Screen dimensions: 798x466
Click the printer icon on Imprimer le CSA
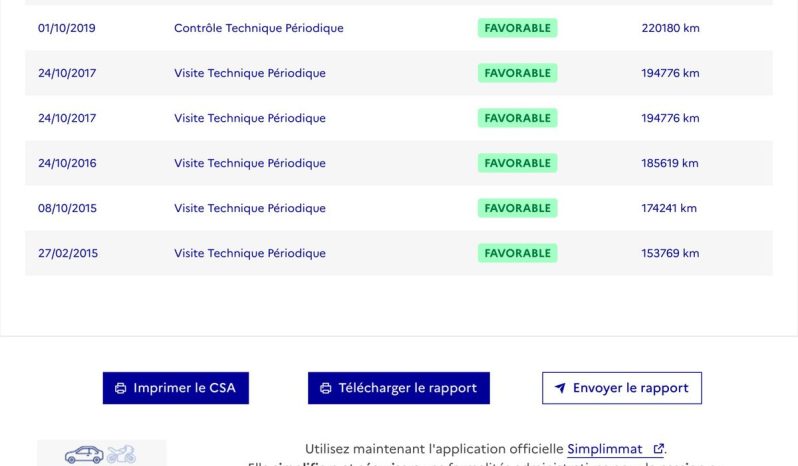coord(121,388)
